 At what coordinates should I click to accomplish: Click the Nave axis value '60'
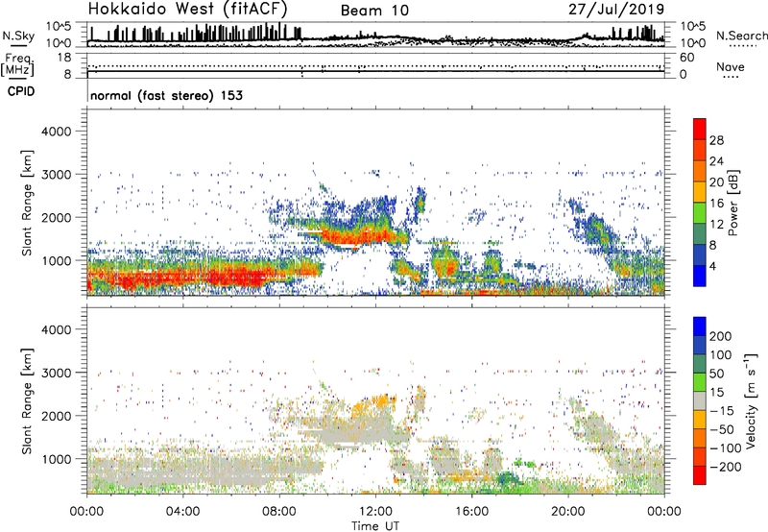point(687,58)
